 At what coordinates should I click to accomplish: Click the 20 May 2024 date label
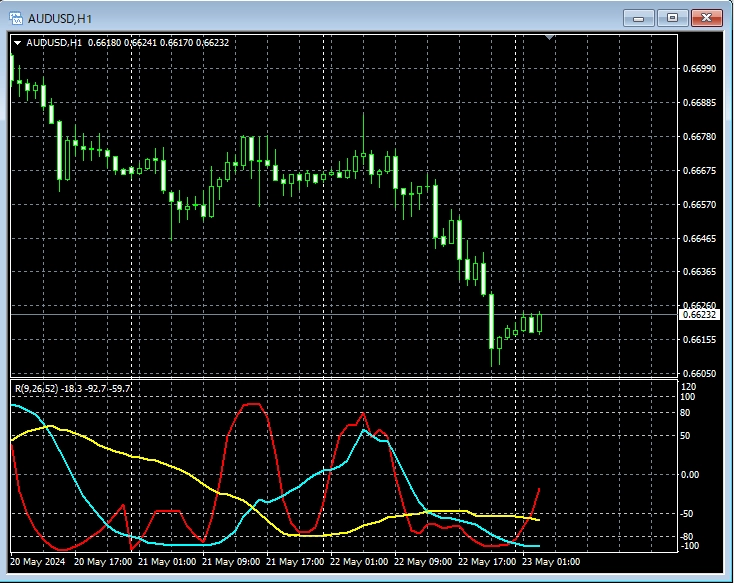point(38,562)
